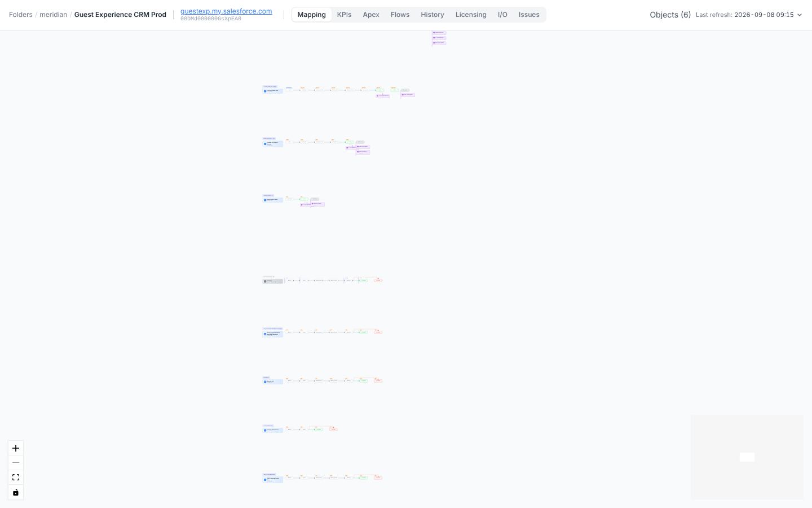The height and width of the screenshot is (508, 812).
Task: View the History tab
Action: pos(433,15)
